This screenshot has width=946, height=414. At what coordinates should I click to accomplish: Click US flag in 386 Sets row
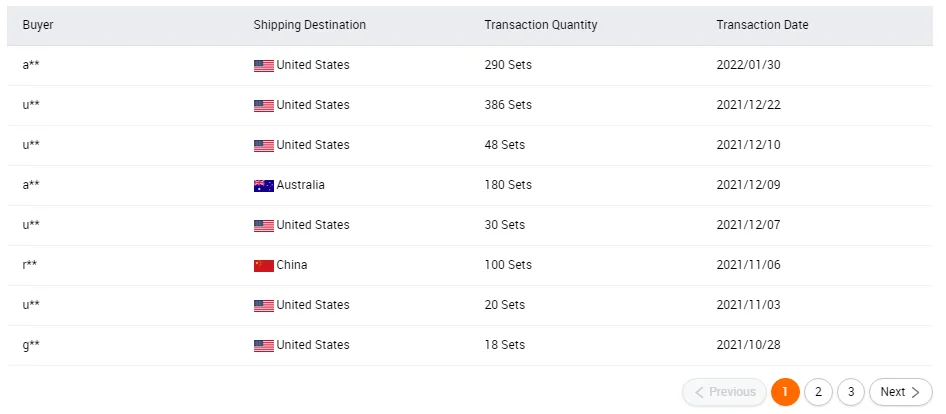(x=263, y=106)
